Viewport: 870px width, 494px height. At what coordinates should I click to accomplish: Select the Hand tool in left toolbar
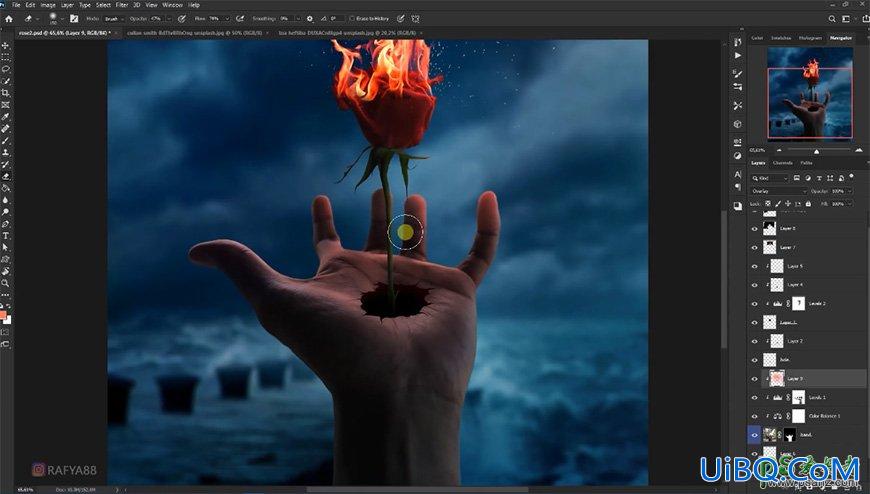6,271
